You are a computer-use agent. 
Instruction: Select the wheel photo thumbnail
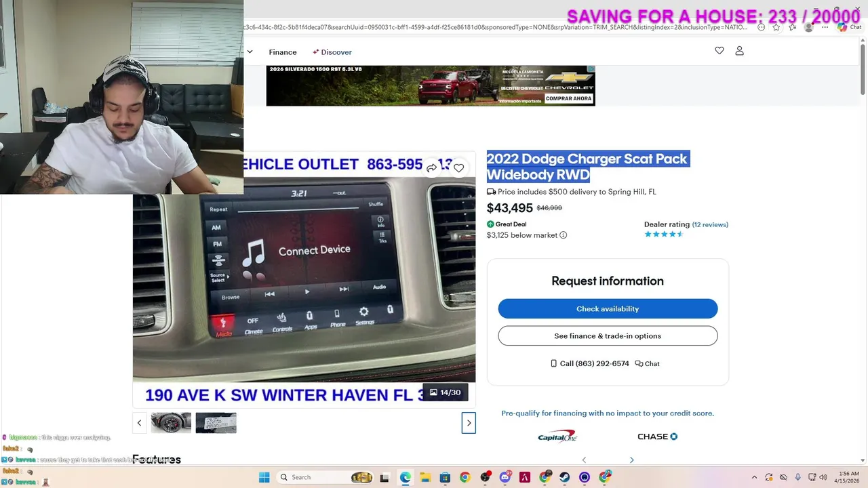171,423
